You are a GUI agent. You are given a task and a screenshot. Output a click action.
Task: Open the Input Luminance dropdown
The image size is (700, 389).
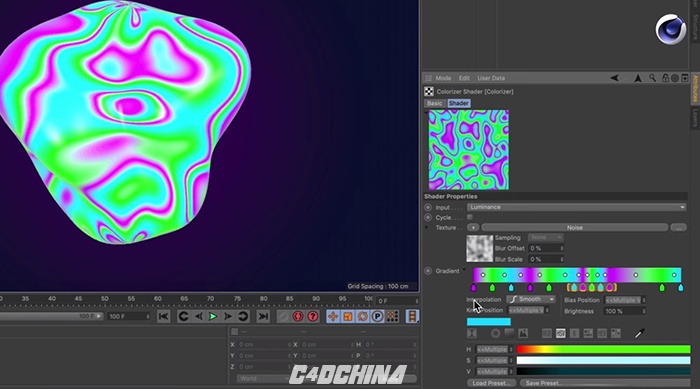[576, 207]
